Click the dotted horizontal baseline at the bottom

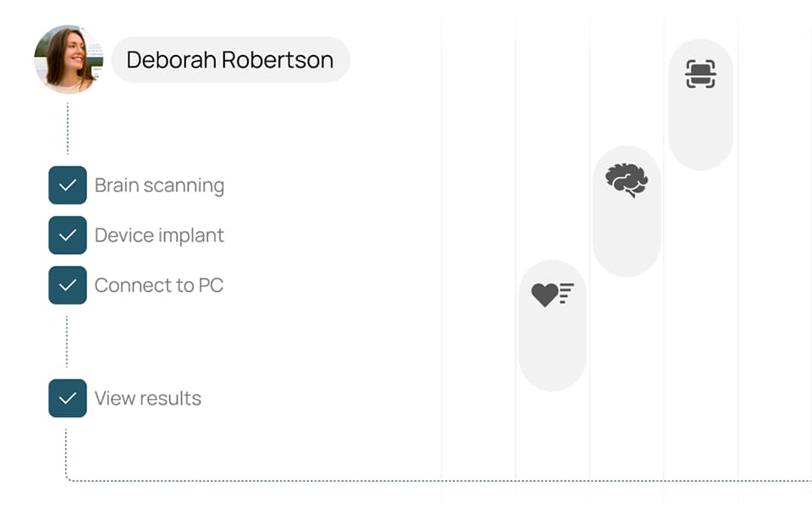pos(423,481)
